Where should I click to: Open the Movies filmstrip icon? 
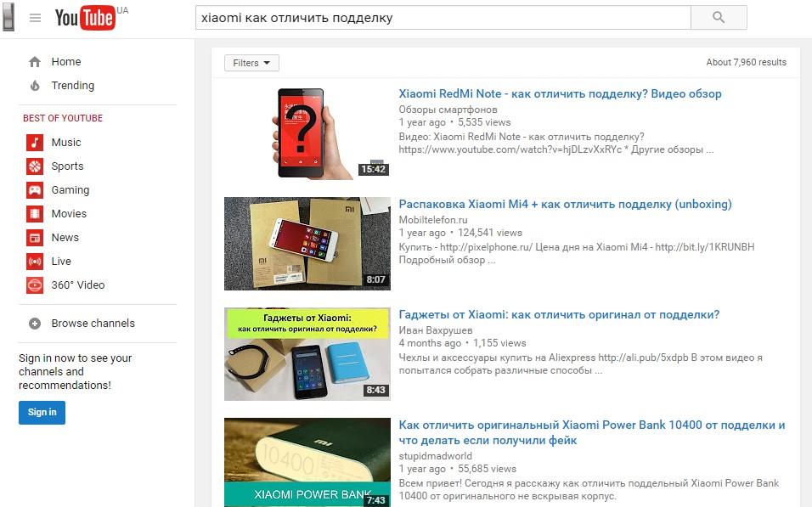(35, 214)
